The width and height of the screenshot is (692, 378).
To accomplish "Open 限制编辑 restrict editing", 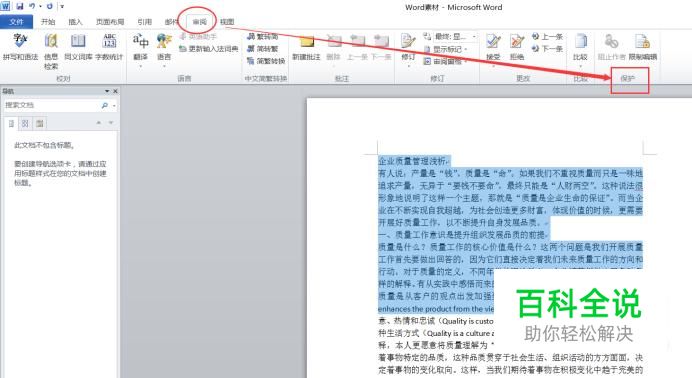I will click(x=643, y=47).
